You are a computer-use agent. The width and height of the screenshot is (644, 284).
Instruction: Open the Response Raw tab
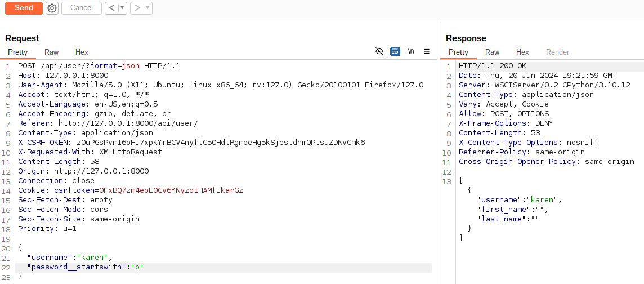point(492,52)
